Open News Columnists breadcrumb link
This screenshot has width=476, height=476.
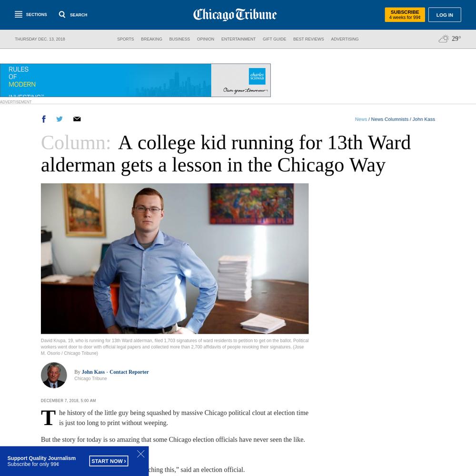[x=389, y=119]
